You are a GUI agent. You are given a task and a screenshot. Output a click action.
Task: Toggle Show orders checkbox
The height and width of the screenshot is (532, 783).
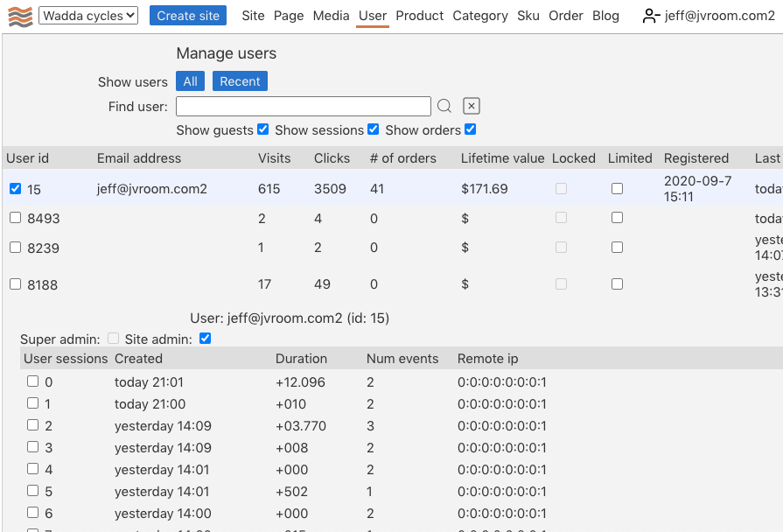[x=470, y=129]
